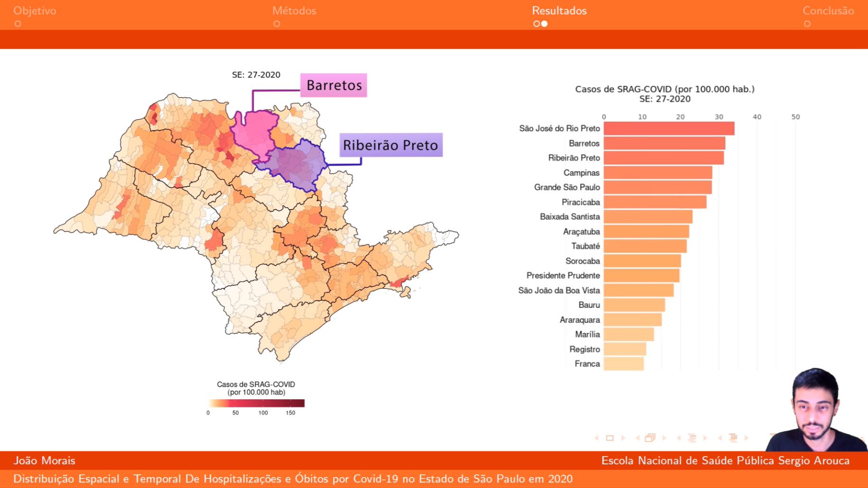Jump to the Conclusão section
Viewport: 868px width, 488px height.
tap(828, 10)
